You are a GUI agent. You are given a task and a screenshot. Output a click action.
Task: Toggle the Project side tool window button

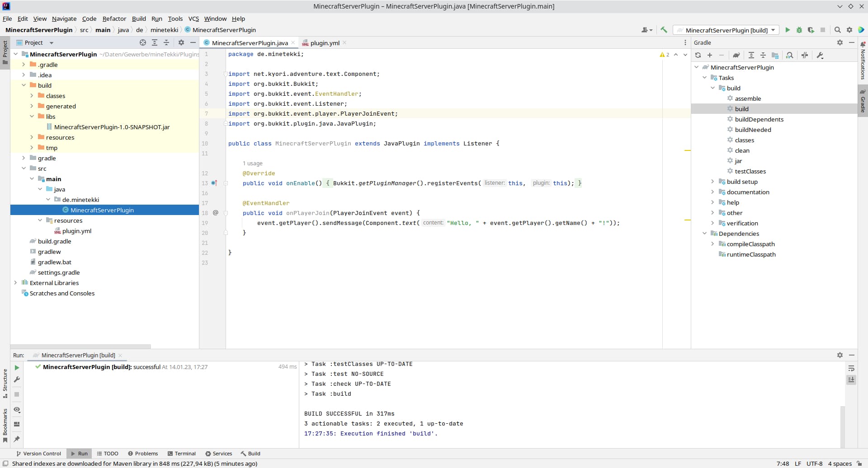click(x=5, y=52)
